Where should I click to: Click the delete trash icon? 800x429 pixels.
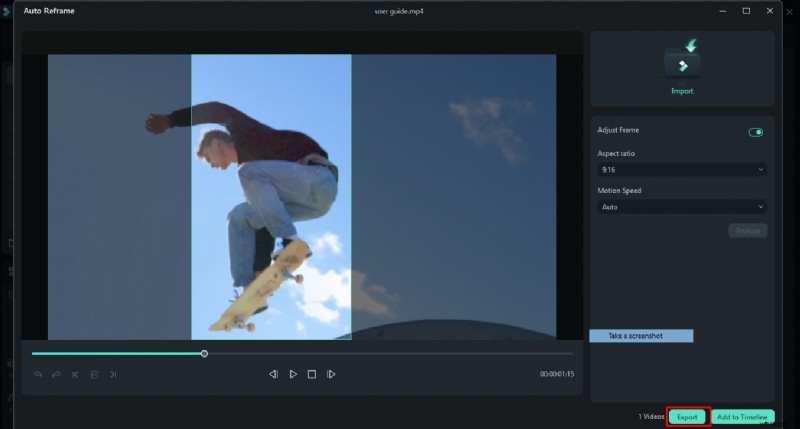pyautogui.click(x=94, y=374)
